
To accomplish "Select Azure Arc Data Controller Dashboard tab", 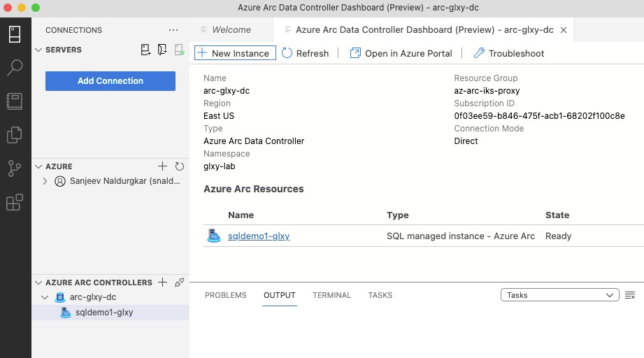I will point(424,29).
